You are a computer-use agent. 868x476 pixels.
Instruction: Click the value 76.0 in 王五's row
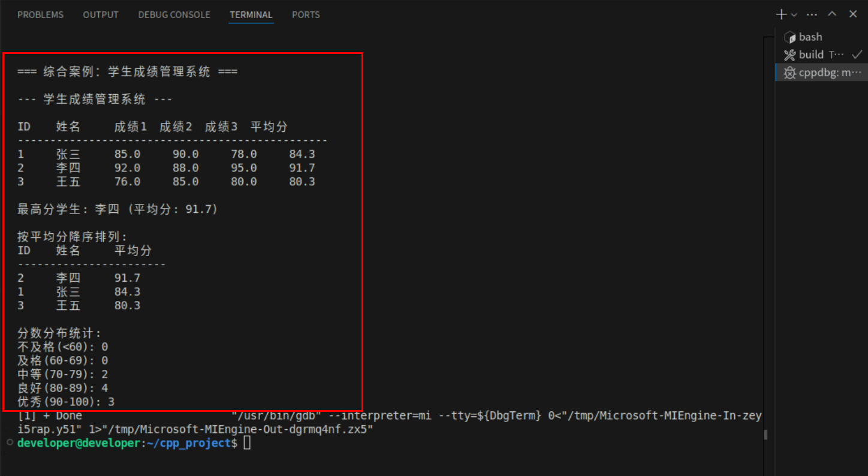[127, 182]
